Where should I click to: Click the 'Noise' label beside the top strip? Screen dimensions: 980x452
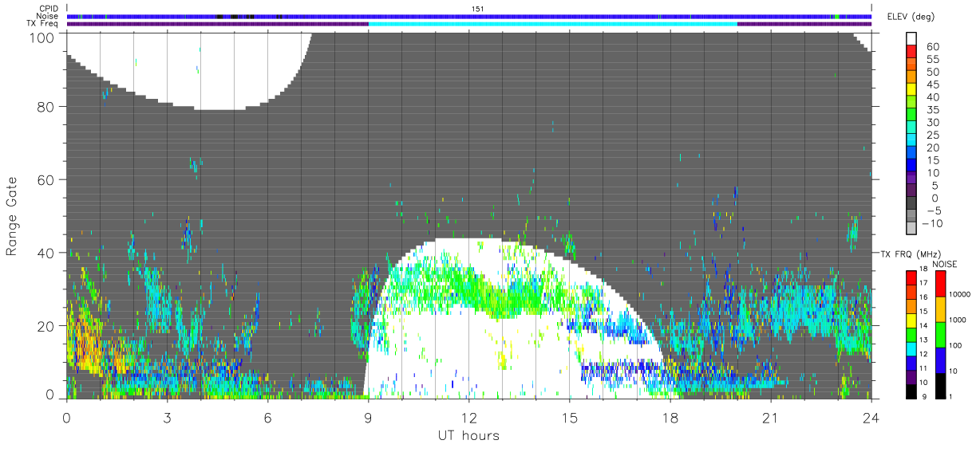(47, 16)
